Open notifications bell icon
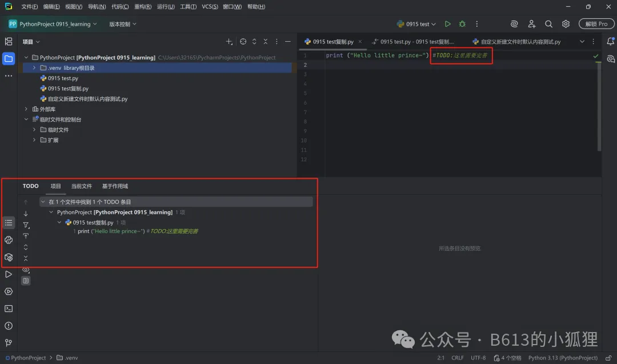 [610, 41]
